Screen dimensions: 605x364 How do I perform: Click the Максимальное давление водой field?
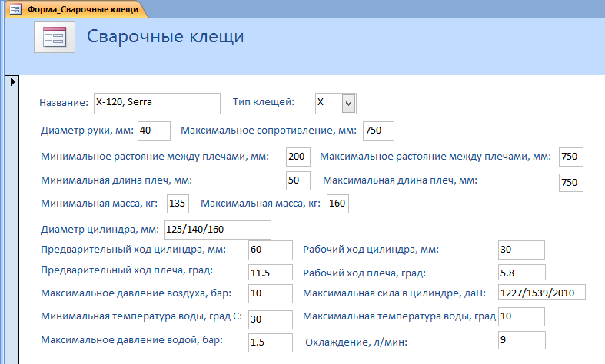coord(271,342)
